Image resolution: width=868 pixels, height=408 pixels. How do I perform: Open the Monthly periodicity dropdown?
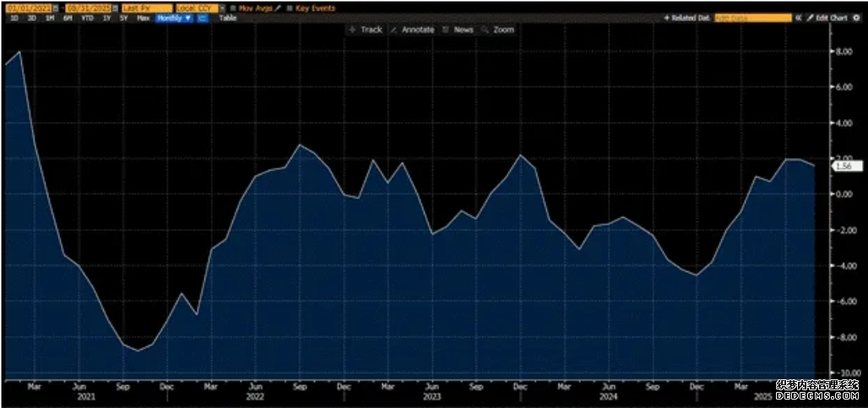tap(174, 19)
